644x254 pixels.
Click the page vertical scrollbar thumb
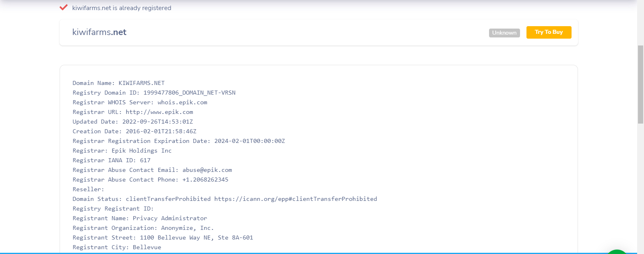tap(640, 85)
